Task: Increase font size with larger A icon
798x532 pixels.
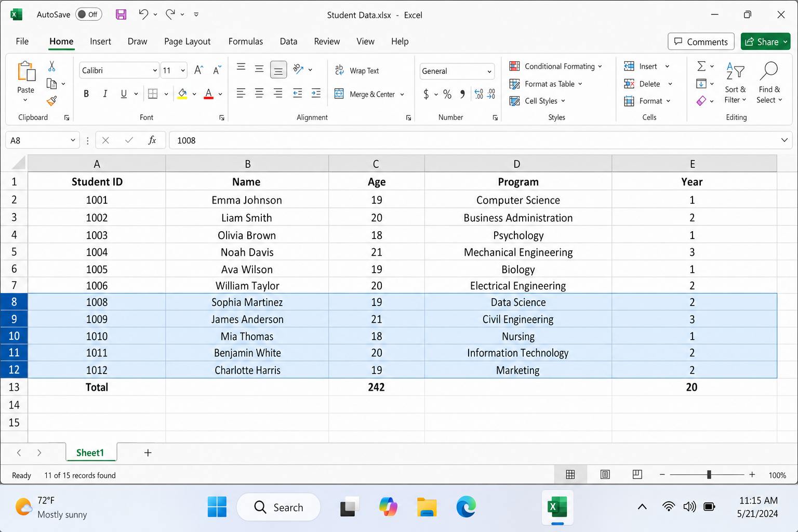Action: [x=198, y=70]
